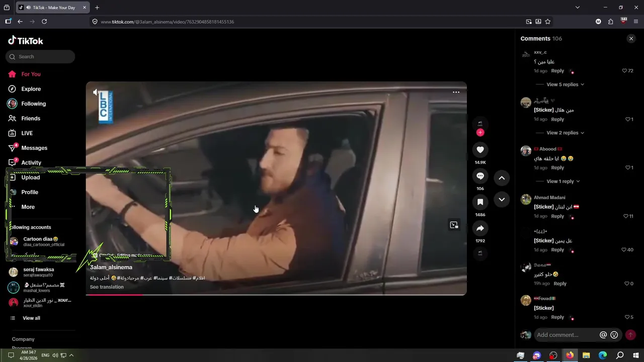This screenshot has height=362, width=644.
Task: Open Microsoft Edge from taskbar
Action: pos(603,355)
